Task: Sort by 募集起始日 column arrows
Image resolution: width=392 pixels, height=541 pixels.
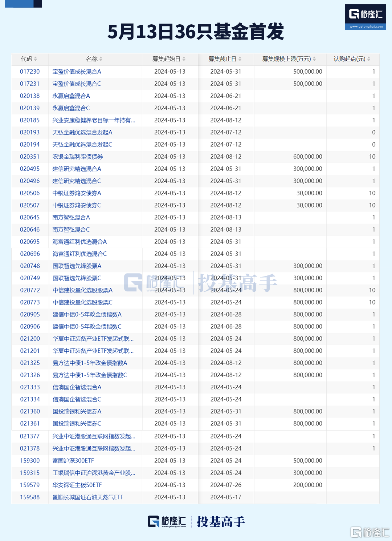Action: coord(184,59)
